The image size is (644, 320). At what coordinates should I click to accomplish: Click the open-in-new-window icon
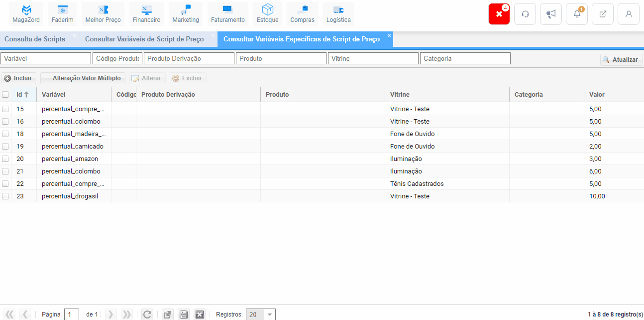coord(603,14)
